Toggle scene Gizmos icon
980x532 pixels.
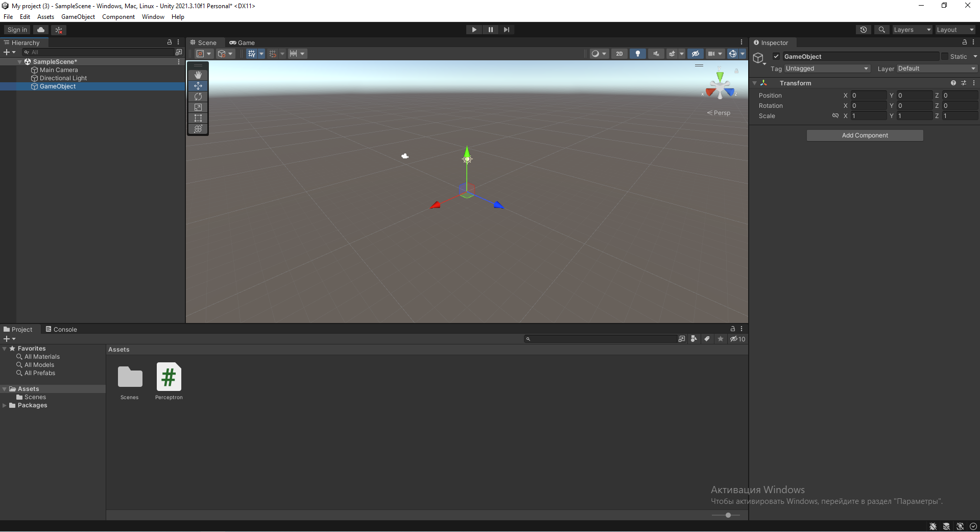tap(733, 54)
